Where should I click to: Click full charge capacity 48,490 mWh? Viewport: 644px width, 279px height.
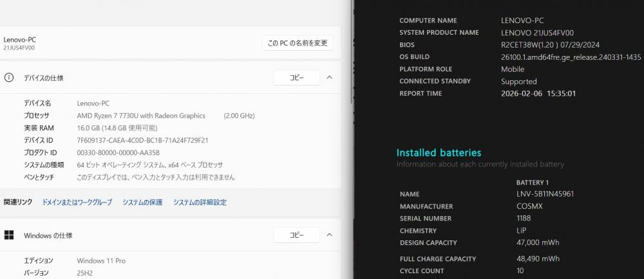538,258
